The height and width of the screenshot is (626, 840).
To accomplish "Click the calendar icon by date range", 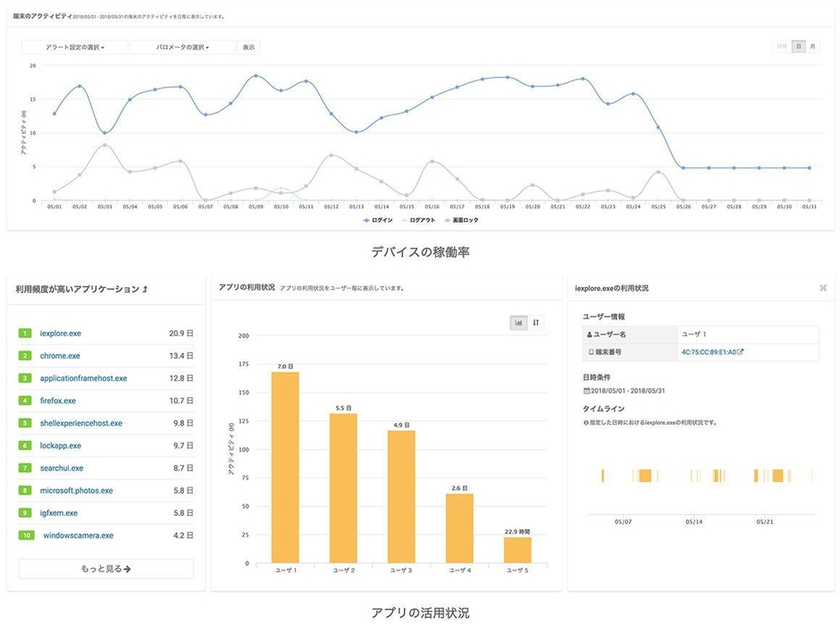I will coord(586,391).
